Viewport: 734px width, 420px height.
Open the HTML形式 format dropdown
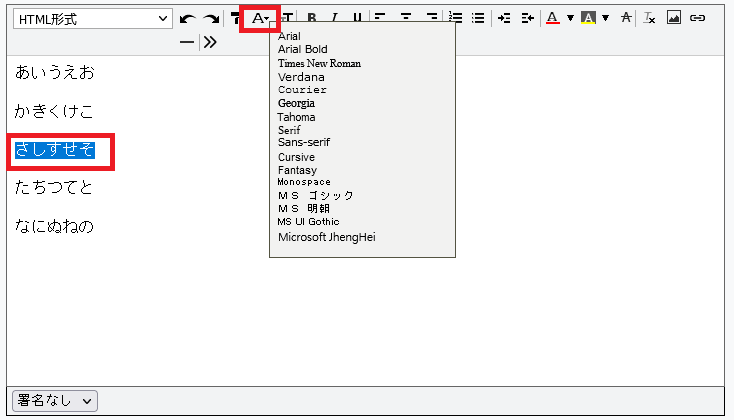coord(93,19)
